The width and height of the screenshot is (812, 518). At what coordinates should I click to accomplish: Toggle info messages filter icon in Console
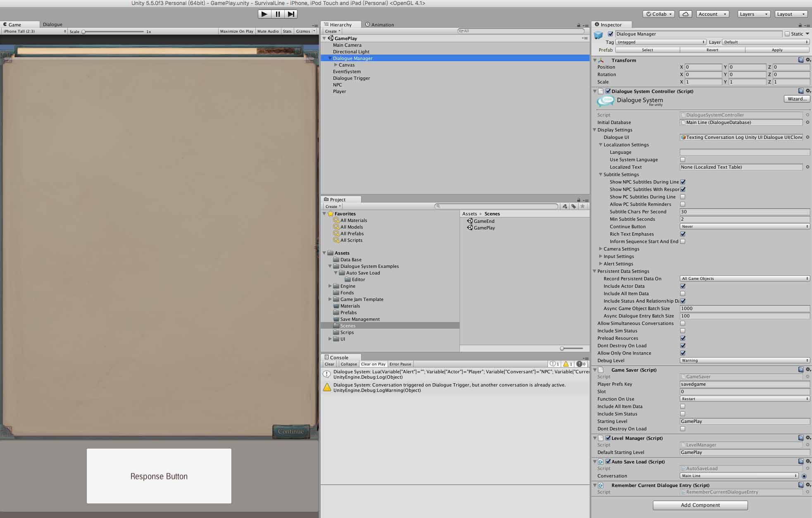(554, 364)
